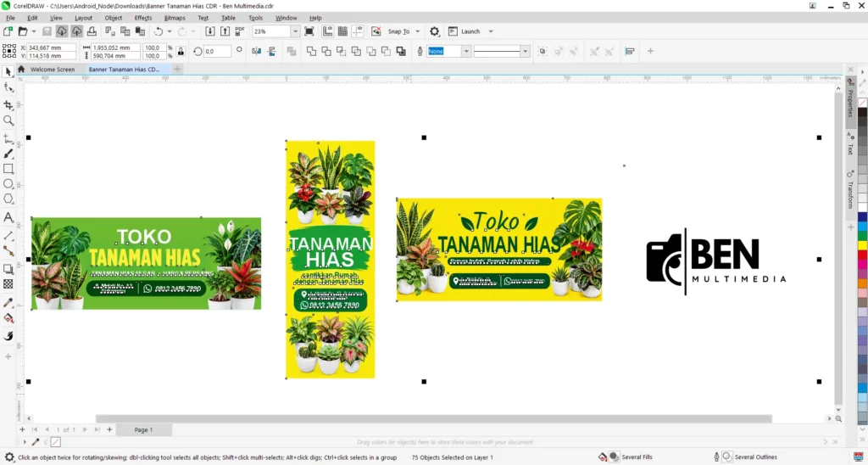
Task: Mirror selection vertically
Action: [x=272, y=52]
